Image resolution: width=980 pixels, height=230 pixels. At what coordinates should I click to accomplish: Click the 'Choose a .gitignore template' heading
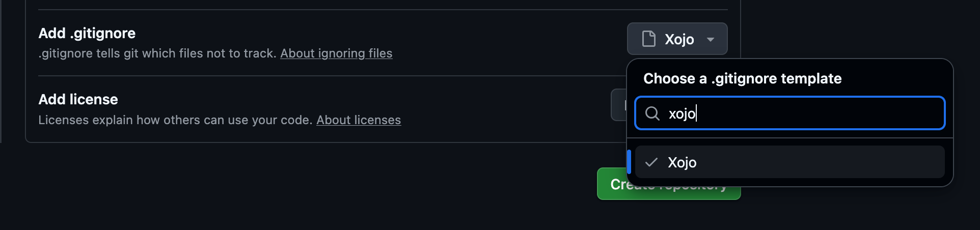[x=742, y=78]
